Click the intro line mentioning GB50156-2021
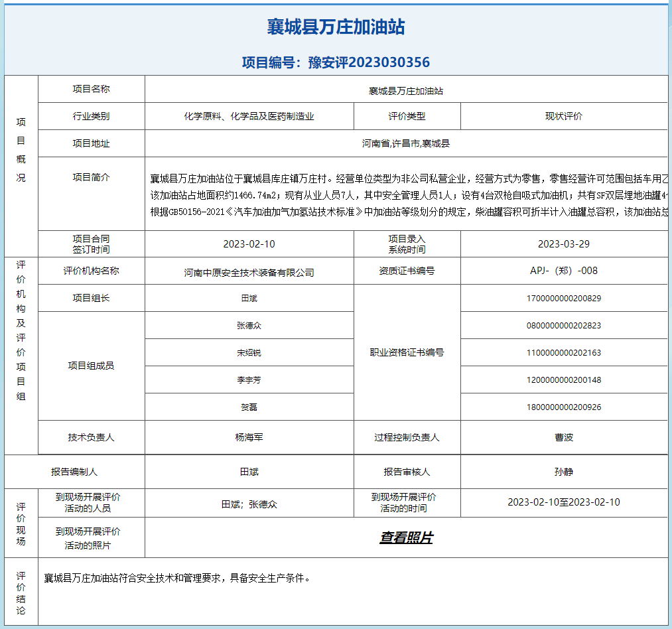 pyautogui.click(x=409, y=212)
